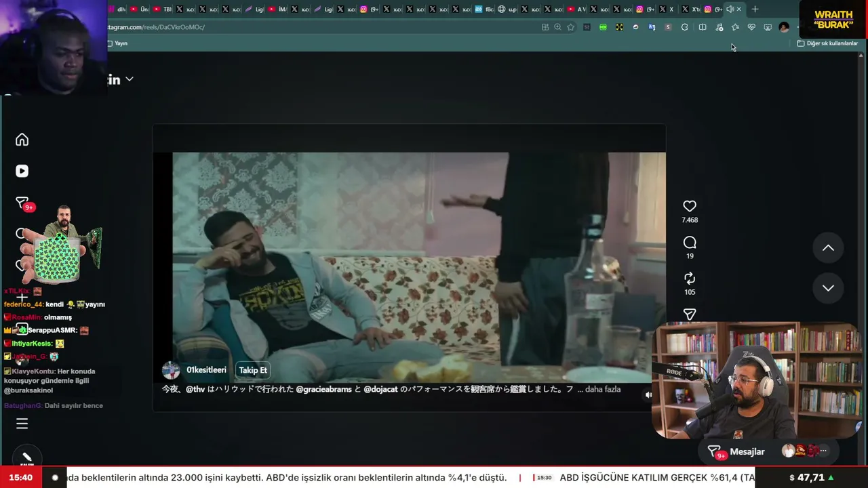Click the Takip Et follow button
The width and height of the screenshot is (868, 488).
pos(253,370)
